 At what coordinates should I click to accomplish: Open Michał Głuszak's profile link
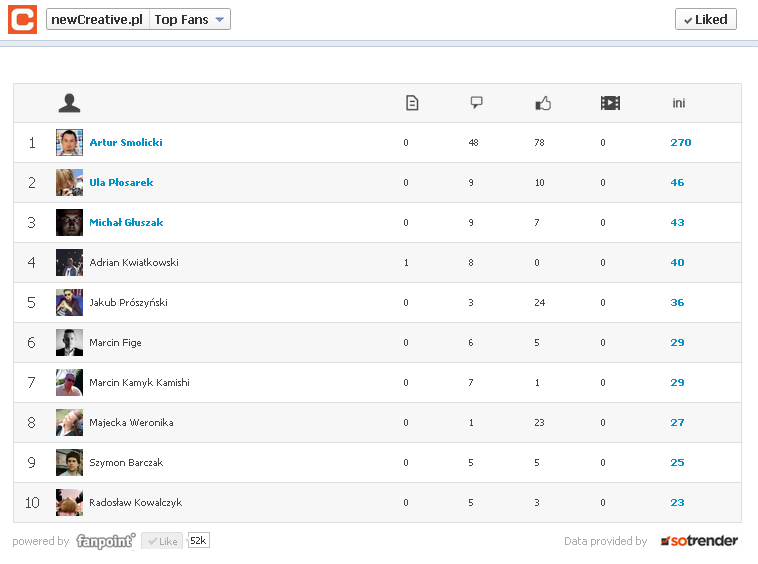point(126,223)
